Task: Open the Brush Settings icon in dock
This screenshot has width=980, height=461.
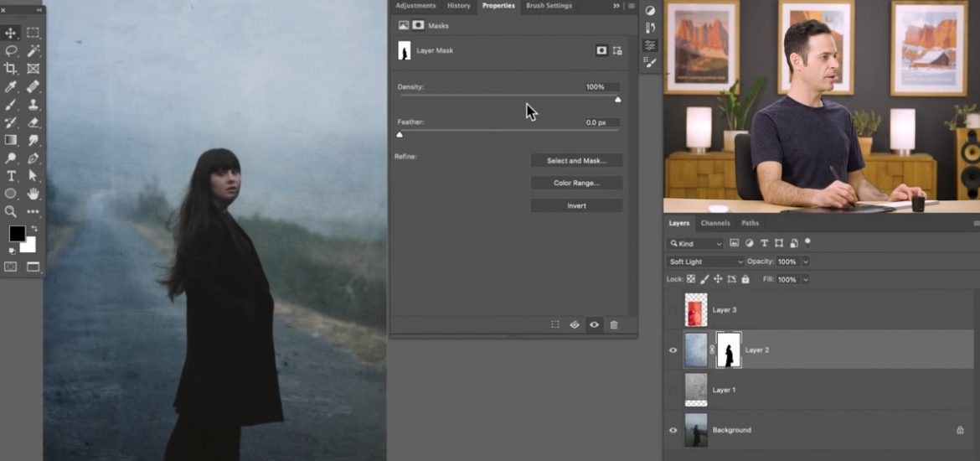Action: [x=650, y=63]
